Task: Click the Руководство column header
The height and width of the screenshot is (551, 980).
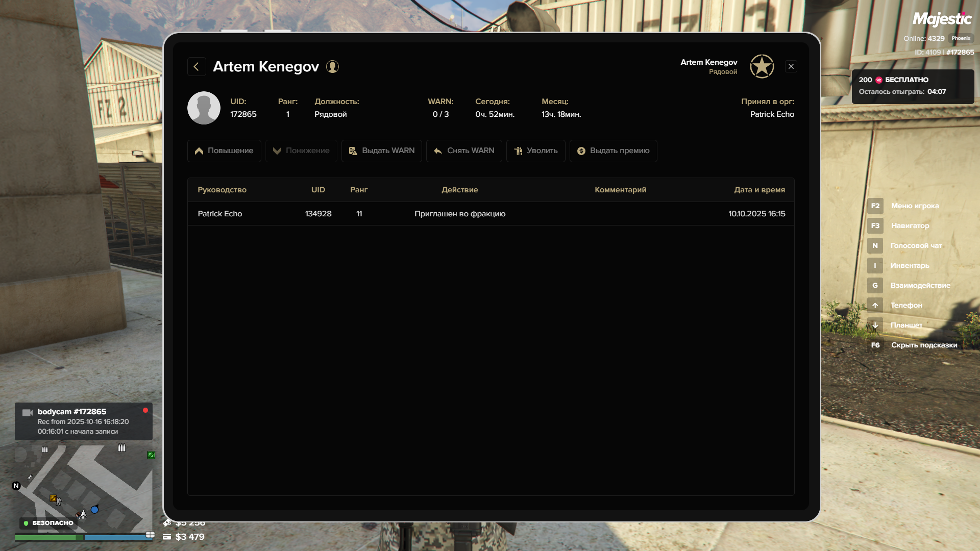Action: click(x=222, y=190)
